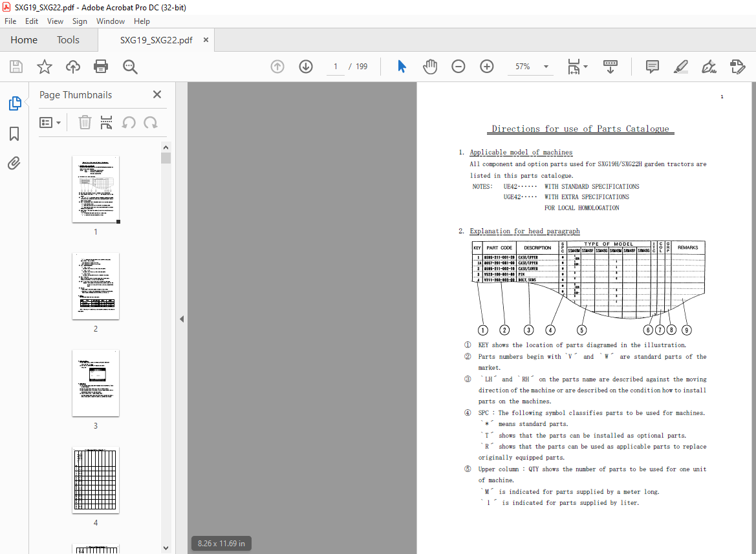Open the Find text magnifier icon
This screenshot has width=756, height=554.
(130, 67)
